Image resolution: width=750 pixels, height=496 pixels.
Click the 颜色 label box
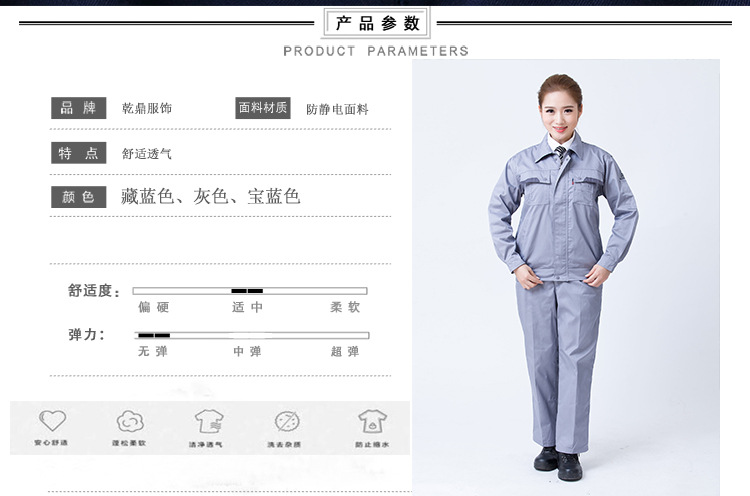tap(78, 197)
